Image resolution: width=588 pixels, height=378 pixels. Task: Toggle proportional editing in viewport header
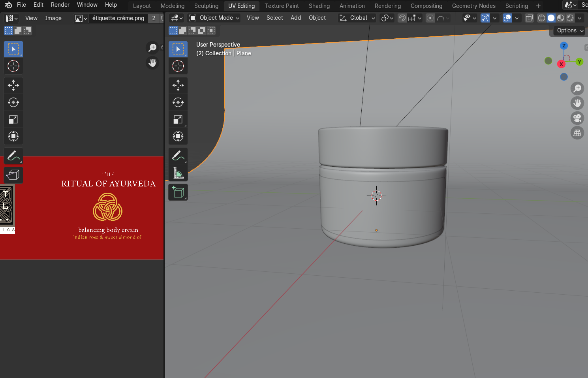[430, 18]
